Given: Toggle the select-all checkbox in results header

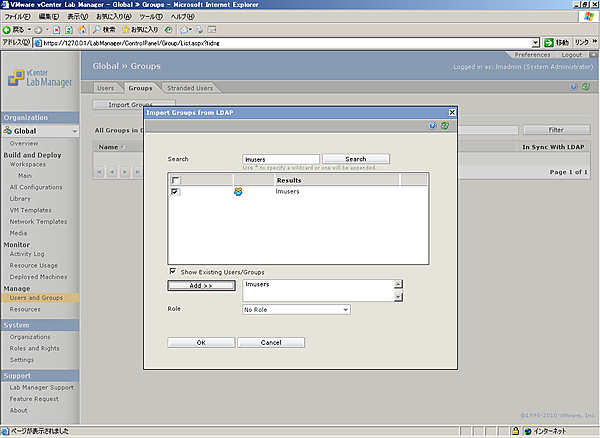Looking at the screenshot, I should pyautogui.click(x=176, y=180).
